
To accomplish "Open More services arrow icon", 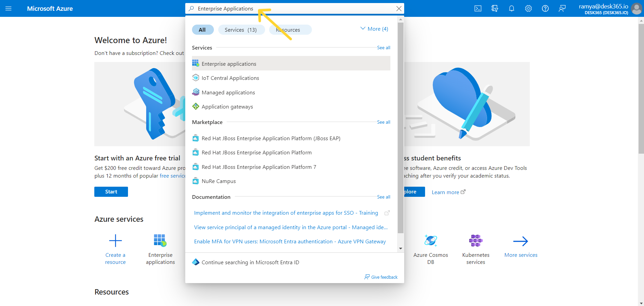I will pos(521,241).
